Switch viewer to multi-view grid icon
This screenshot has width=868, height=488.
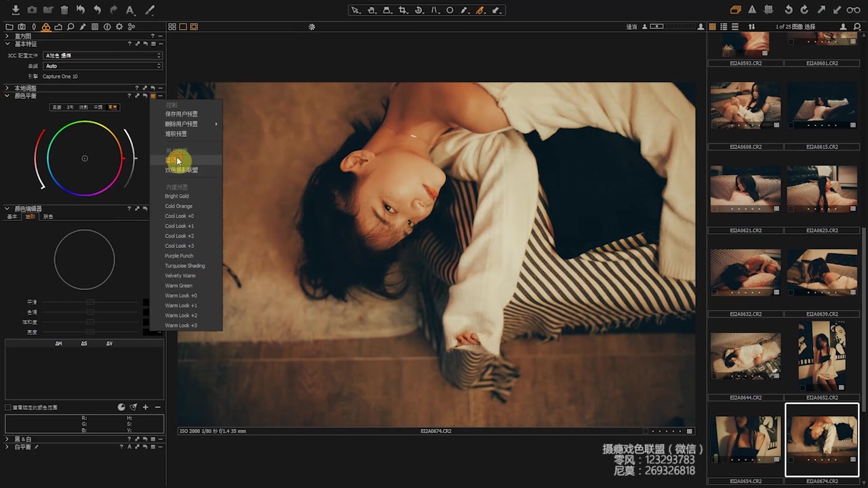tap(172, 27)
